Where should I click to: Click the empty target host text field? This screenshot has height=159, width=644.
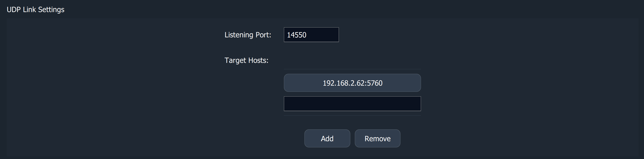coord(352,104)
